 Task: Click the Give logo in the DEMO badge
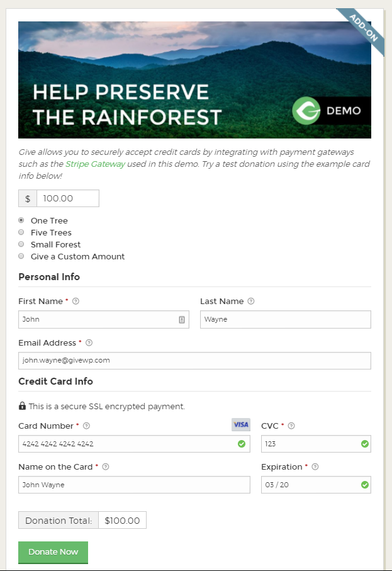click(306, 110)
